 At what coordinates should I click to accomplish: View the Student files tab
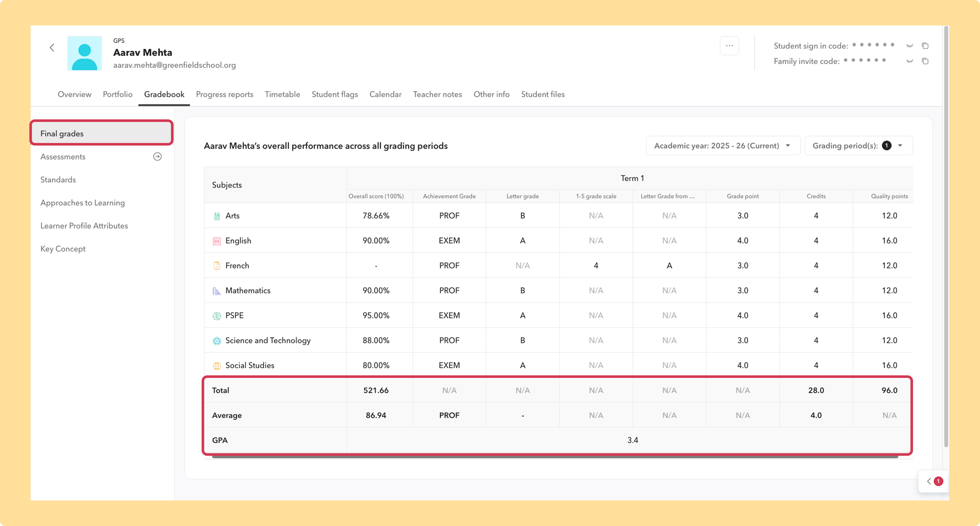click(543, 94)
